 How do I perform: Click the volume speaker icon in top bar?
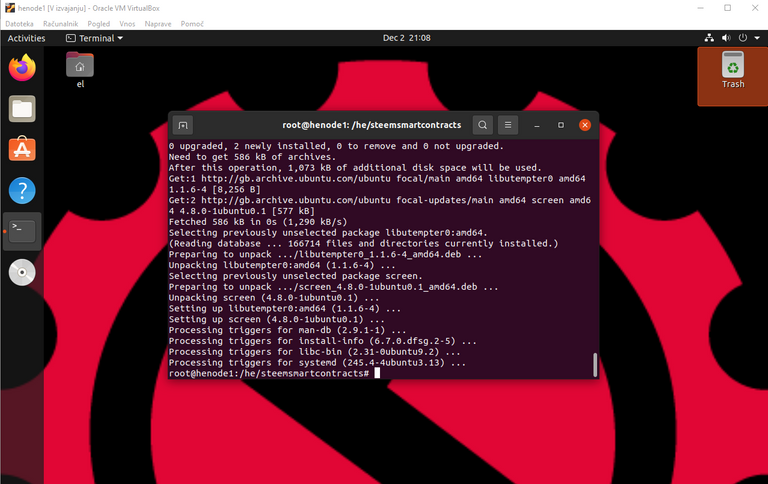coord(726,38)
